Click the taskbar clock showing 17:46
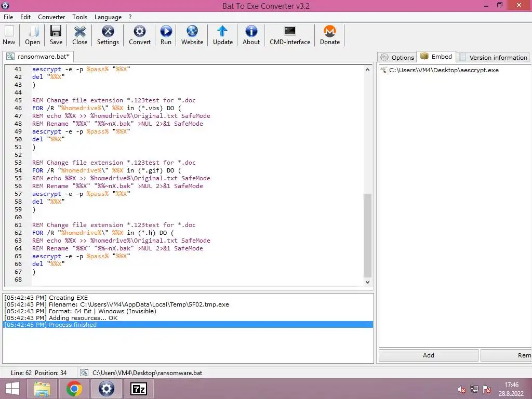The image size is (532, 399). pyautogui.click(x=511, y=385)
